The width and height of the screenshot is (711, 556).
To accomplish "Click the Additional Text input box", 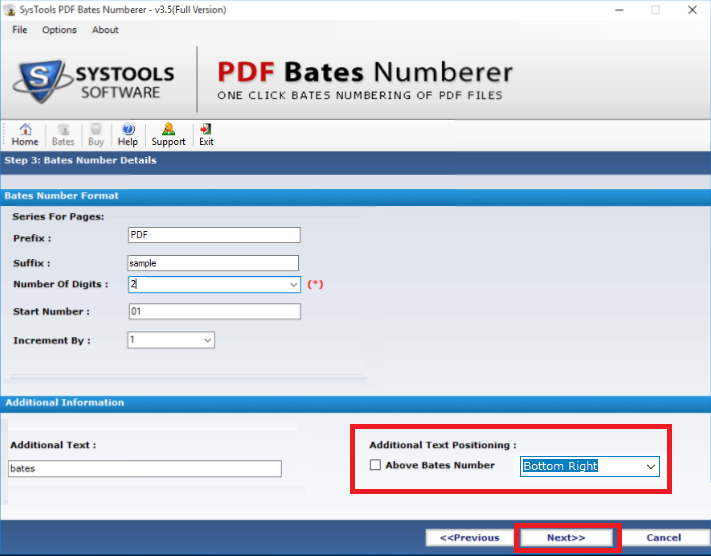I will click(145, 469).
